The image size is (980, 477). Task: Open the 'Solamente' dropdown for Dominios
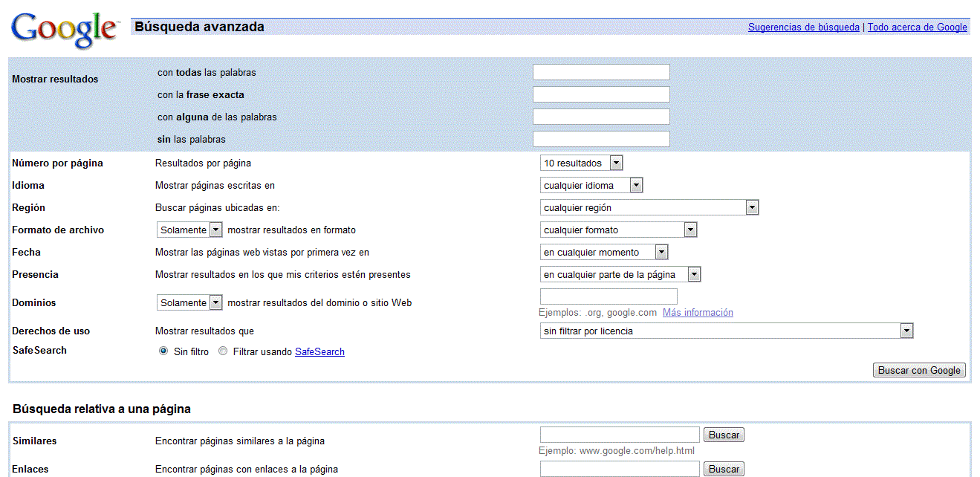[189, 302]
